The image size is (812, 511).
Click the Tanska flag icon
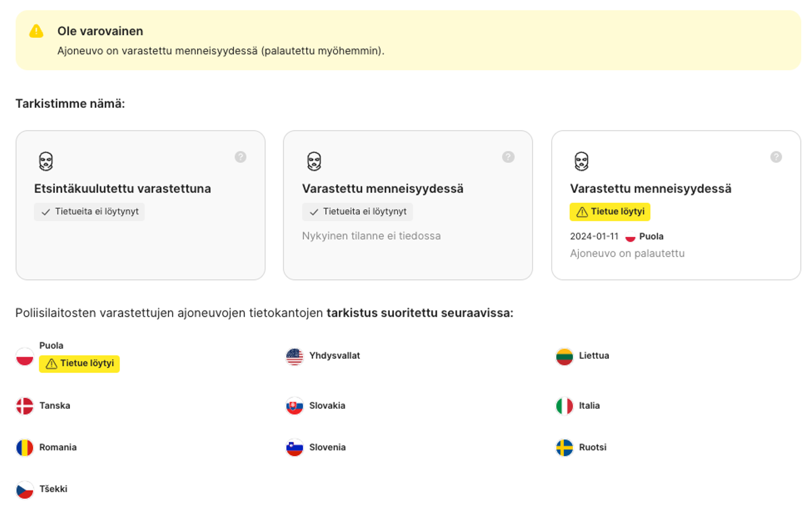tap(25, 406)
